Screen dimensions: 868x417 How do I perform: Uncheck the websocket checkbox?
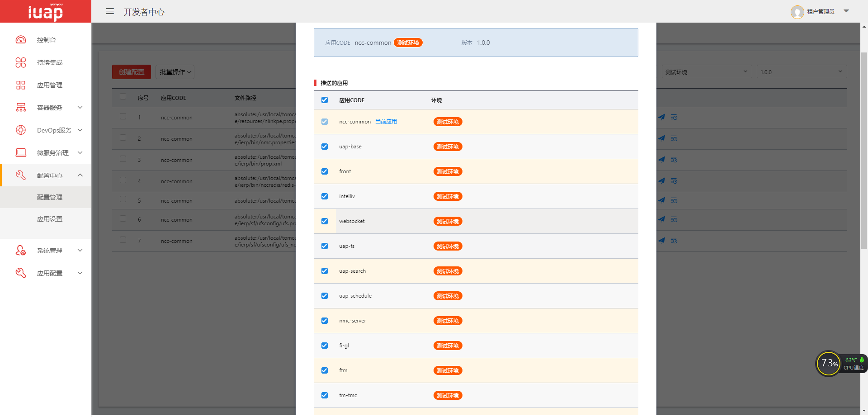(325, 221)
